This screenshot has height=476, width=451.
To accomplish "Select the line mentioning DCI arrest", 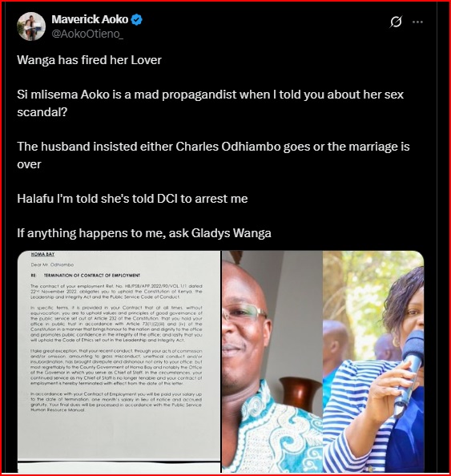I will pos(132,199).
